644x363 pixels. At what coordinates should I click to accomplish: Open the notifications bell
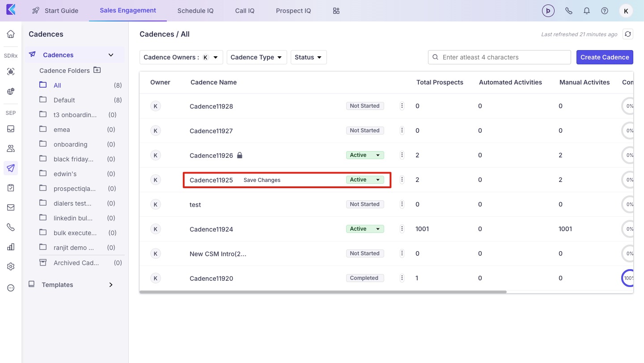pos(587,11)
